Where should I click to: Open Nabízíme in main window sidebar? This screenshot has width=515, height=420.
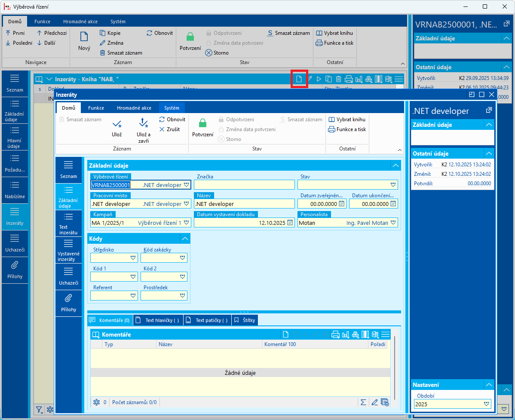(15, 190)
